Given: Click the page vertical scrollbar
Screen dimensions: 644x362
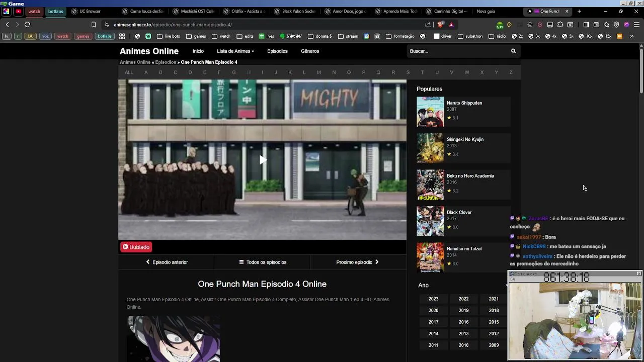Looking at the screenshot, I should (641, 70).
